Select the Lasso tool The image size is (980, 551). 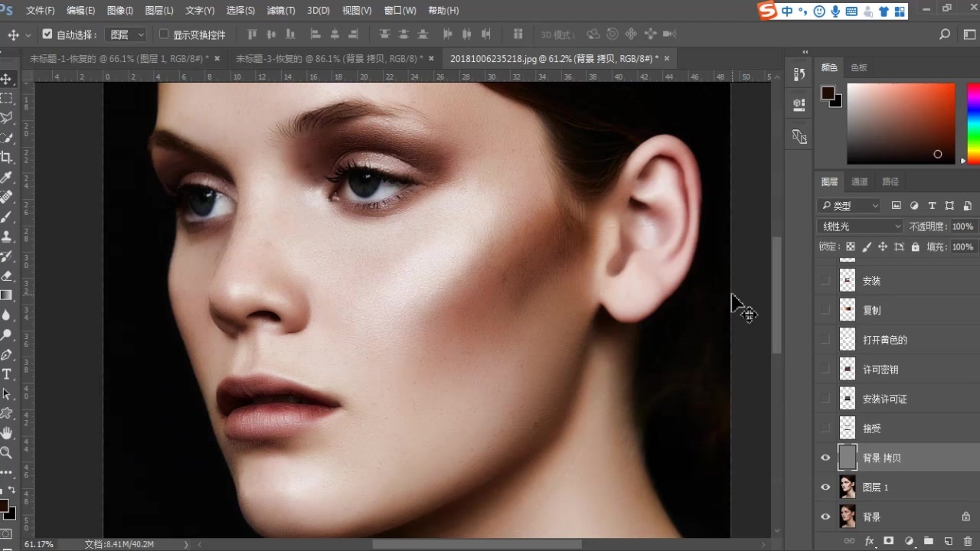[x=6, y=118]
